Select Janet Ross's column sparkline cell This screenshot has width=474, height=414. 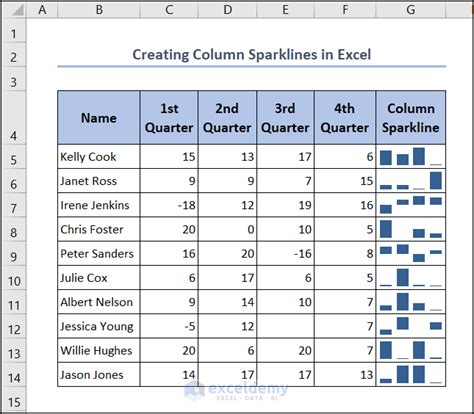coord(411,181)
